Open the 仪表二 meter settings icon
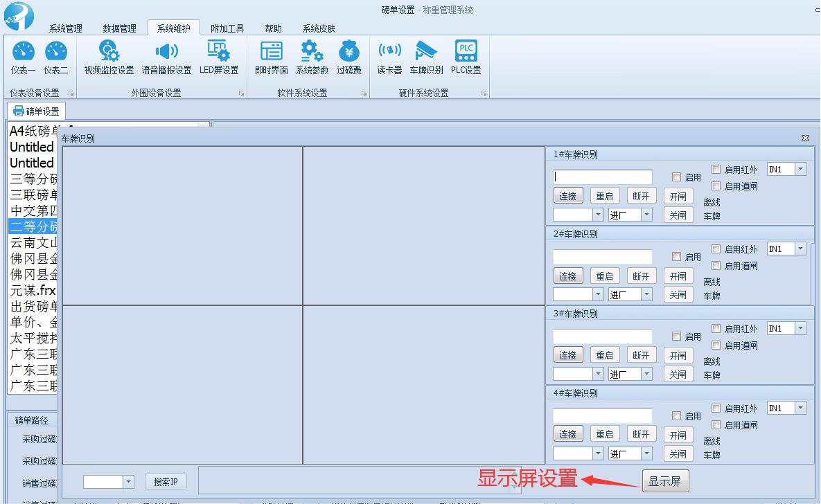 pyautogui.click(x=56, y=57)
